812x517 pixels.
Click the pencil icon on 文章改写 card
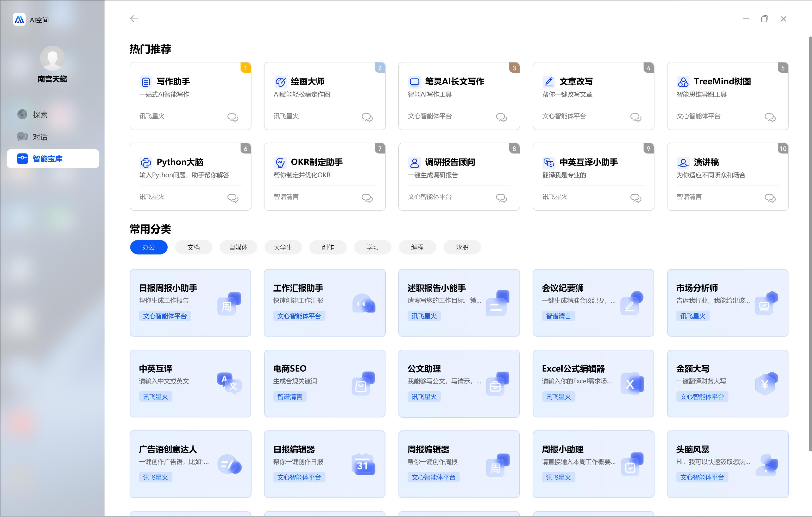(x=549, y=81)
